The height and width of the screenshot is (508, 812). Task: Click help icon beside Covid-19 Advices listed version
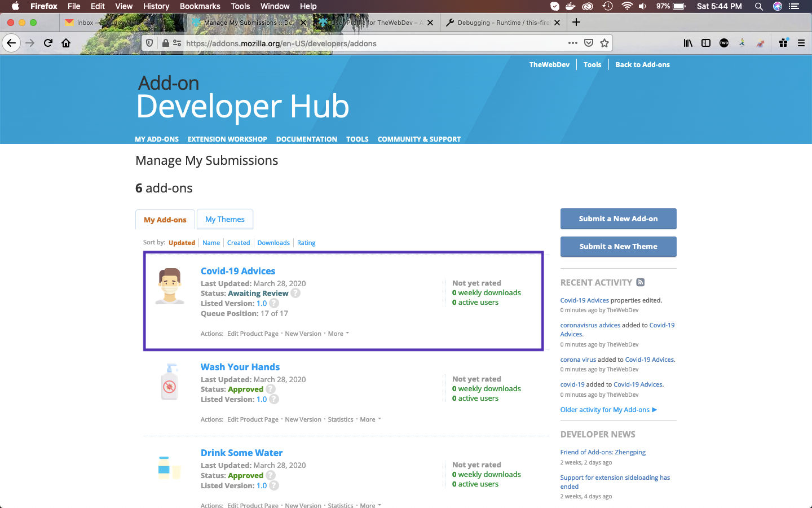(x=274, y=303)
